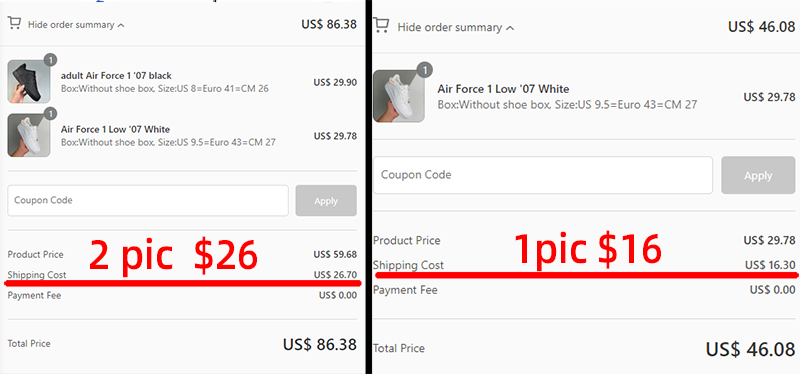Image resolution: width=800 pixels, height=374 pixels.
Task: Collapse left panel via Hide order summary chevron
Action: (121, 25)
